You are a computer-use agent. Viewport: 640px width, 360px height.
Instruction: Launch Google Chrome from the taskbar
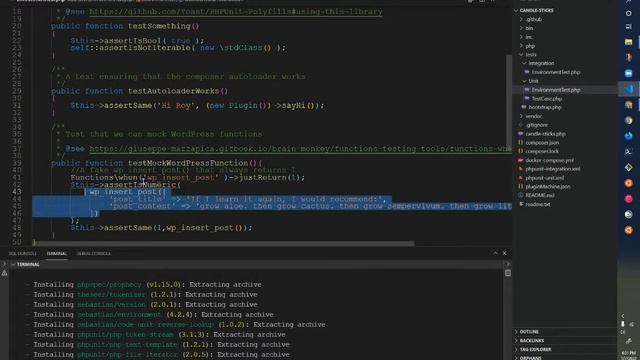pyautogui.click(x=629, y=120)
